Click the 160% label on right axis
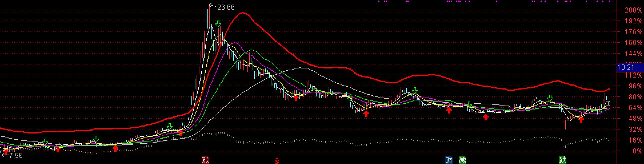This screenshot has width=644, height=164. pos(631,43)
